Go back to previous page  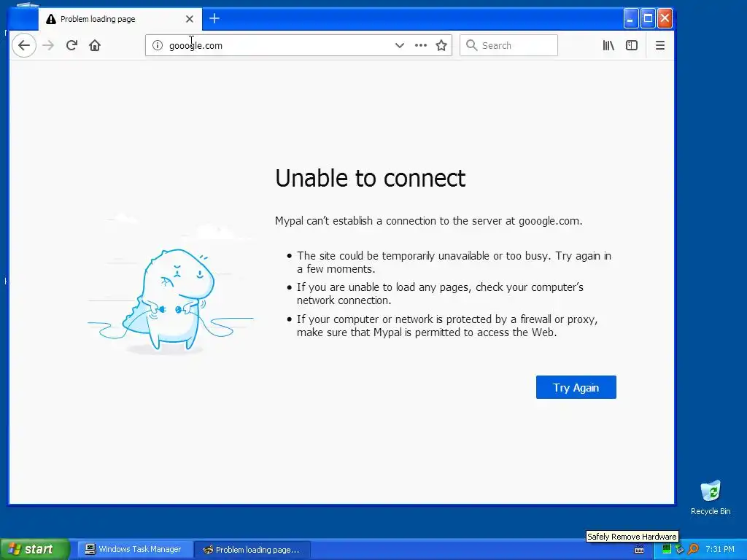(x=24, y=45)
